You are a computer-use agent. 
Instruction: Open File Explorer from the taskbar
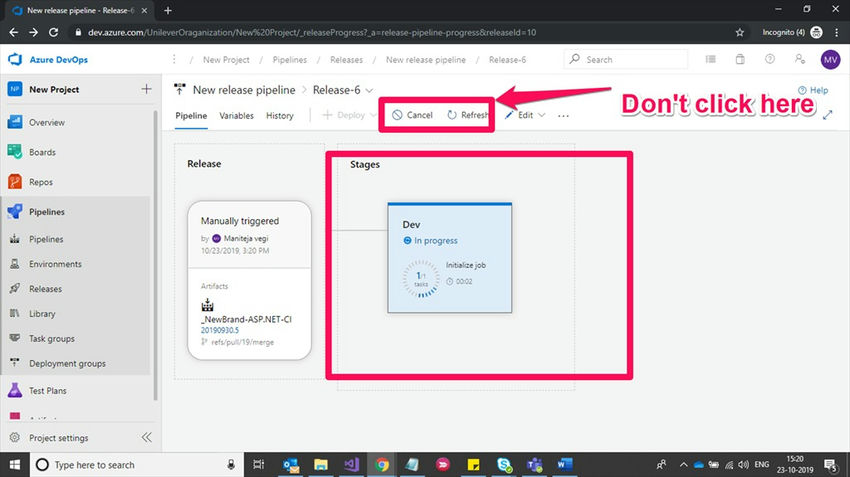click(321, 465)
